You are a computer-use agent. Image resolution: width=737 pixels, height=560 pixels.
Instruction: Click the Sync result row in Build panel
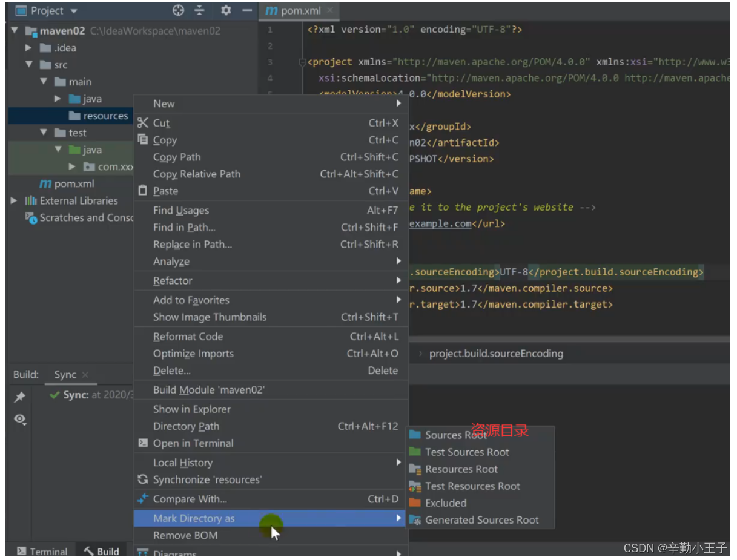click(91, 395)
